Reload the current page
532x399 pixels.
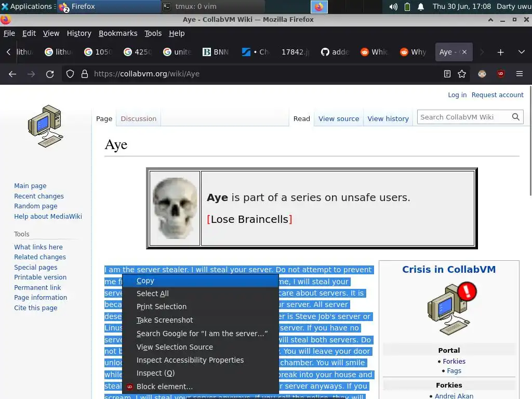(x=50, y=74)
